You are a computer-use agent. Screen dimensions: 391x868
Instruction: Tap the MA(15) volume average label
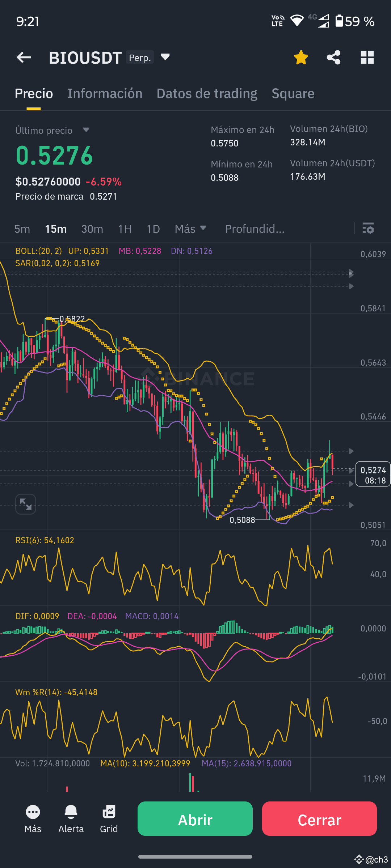247,763
